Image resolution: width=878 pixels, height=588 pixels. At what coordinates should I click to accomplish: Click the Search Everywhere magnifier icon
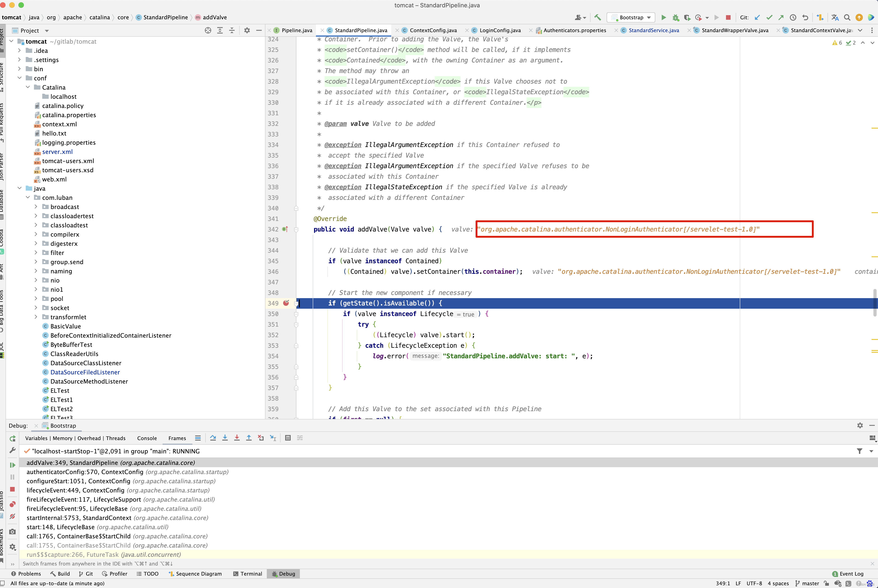point(847,17)
